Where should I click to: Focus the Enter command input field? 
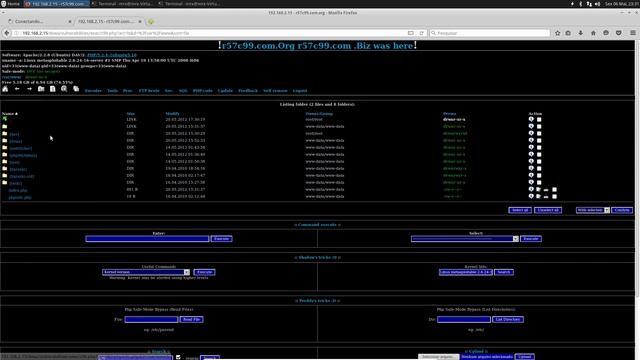(147, 239)
